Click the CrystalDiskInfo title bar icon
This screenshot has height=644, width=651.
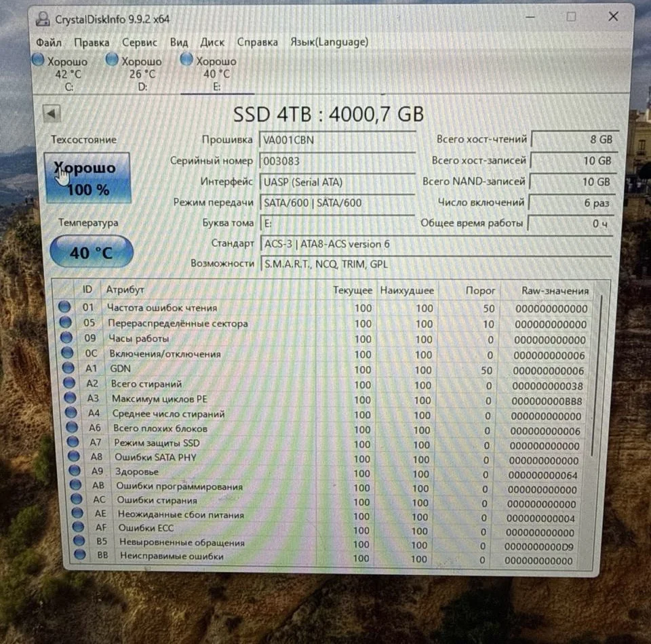click(x=42, y=19)
